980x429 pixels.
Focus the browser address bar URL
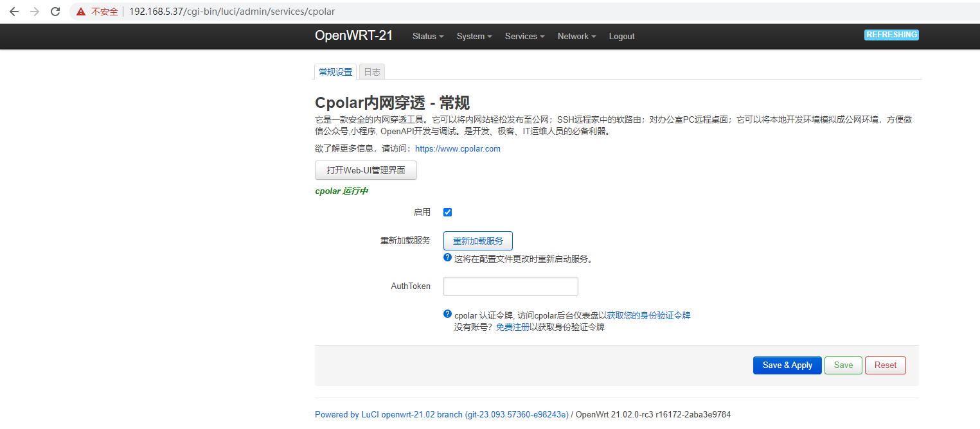(x=232, y=12)
